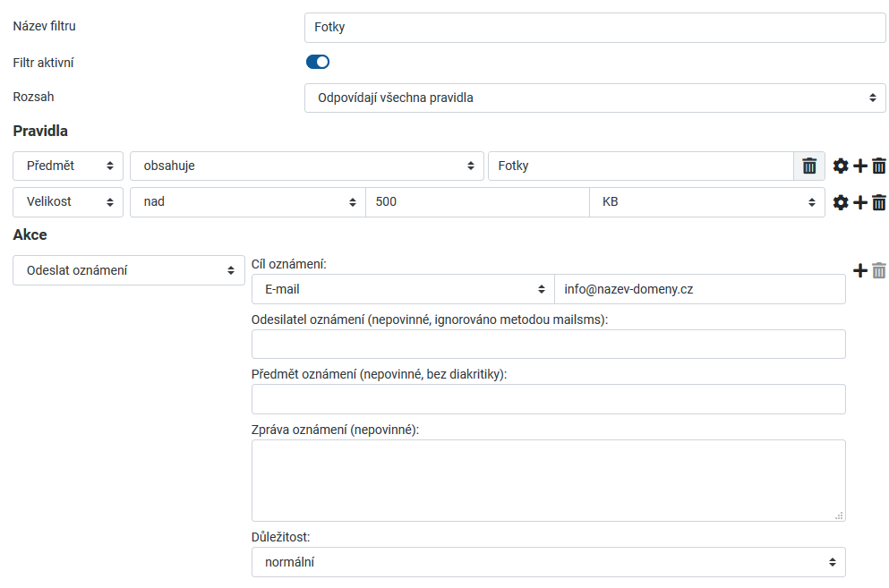Open the Odeslat oznámení action dropdown
Screen dimensions: 889x588
pos(129,270)
